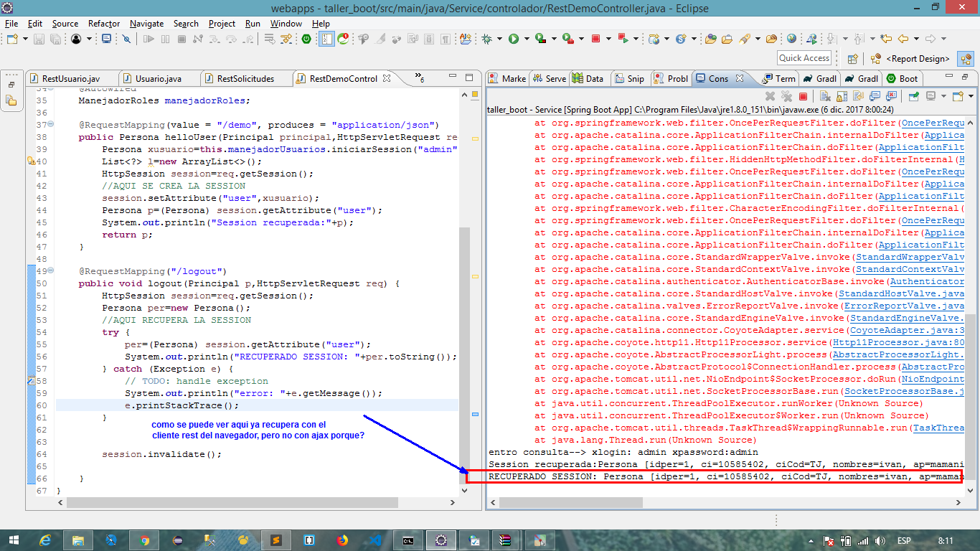Open the New file dropdown arrow
The width and height of the screenshot is (980, 551).
coord(25,39)
